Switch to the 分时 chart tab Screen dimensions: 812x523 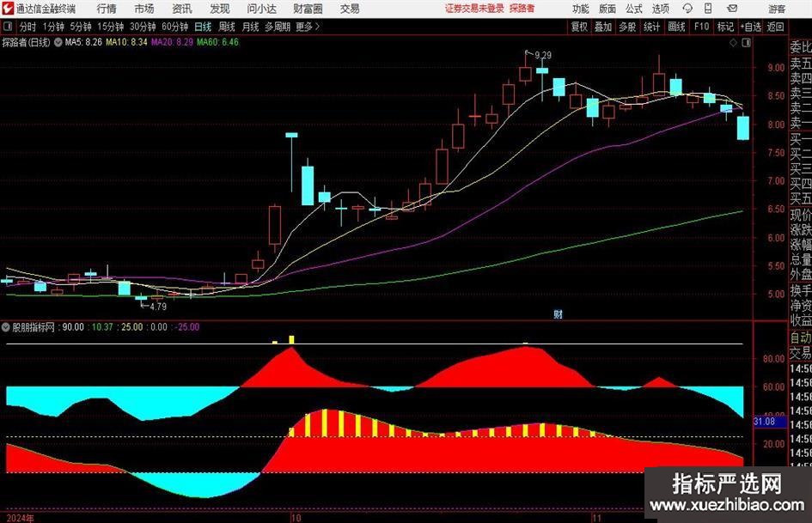pyautogui.click(x=28, y=27)
